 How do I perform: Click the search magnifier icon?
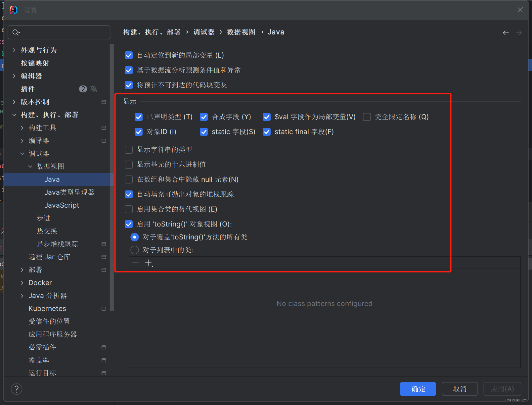[x=16, y=32]
